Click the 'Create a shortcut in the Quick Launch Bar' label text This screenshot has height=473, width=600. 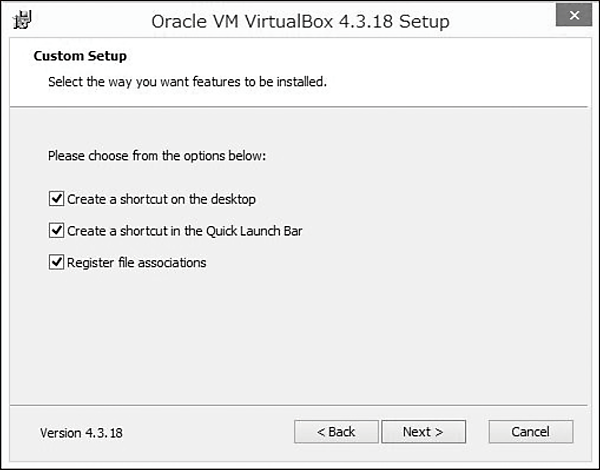(x=184, y=231)
